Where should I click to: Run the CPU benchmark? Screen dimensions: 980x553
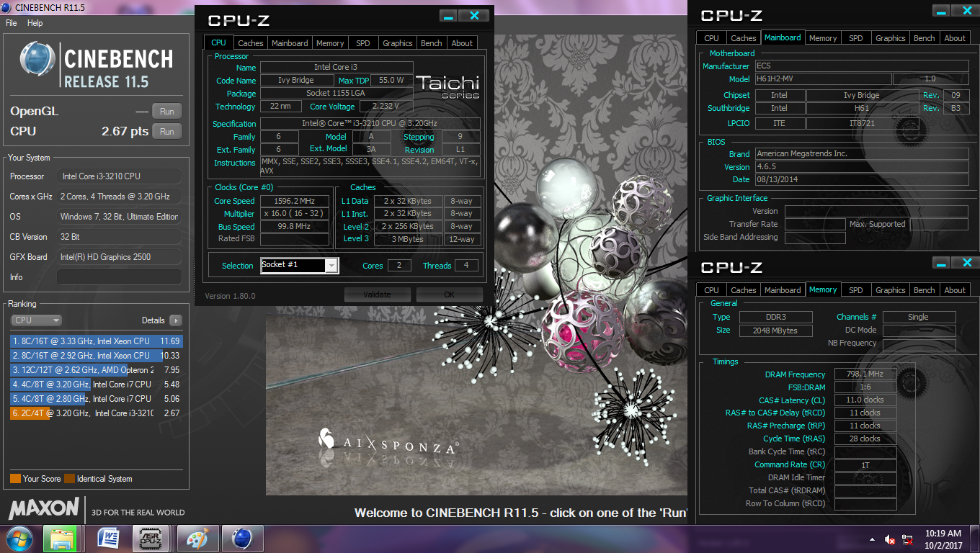click(166, 132)
